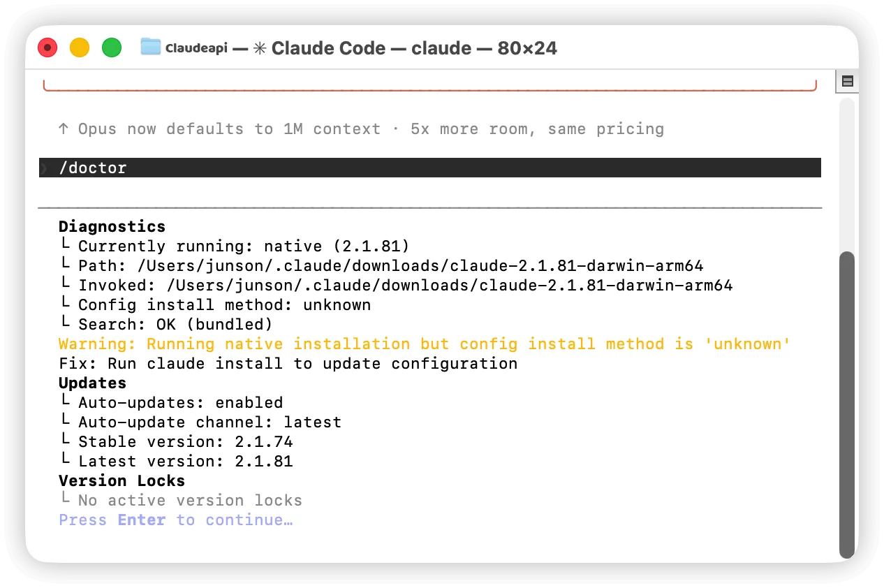Click the Claudeapi folder proxy icon
Viewport: 884px width, 588px height.
[x=151, y=47]
